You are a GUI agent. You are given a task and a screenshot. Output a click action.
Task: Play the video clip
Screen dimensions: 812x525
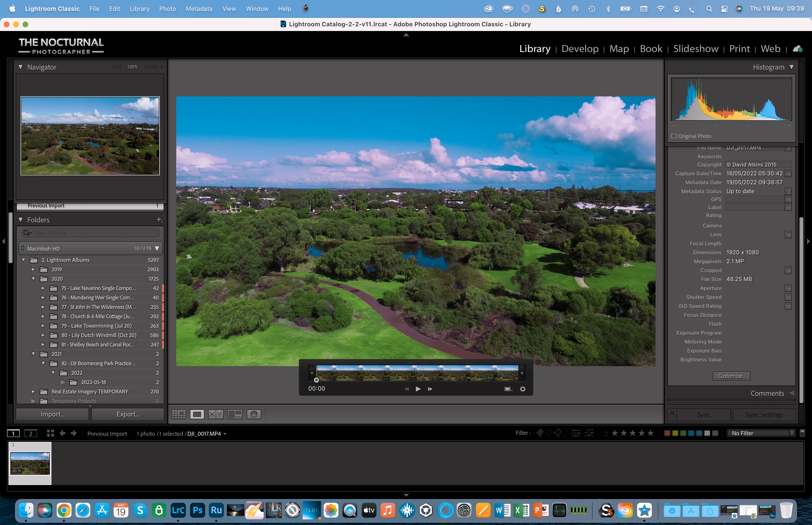coord(418,389)
